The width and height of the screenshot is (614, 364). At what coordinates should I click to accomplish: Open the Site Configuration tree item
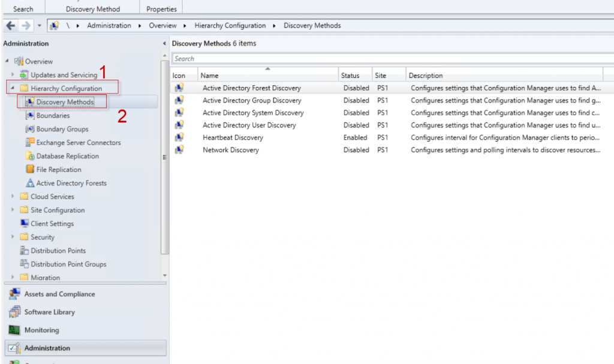point(58,210)
